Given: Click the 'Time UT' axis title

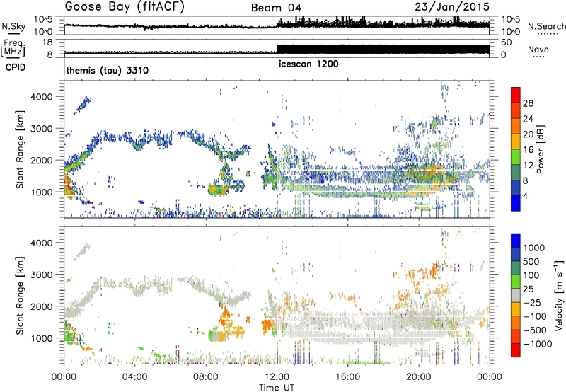Looking at the screenshot, I should (277, 388).
